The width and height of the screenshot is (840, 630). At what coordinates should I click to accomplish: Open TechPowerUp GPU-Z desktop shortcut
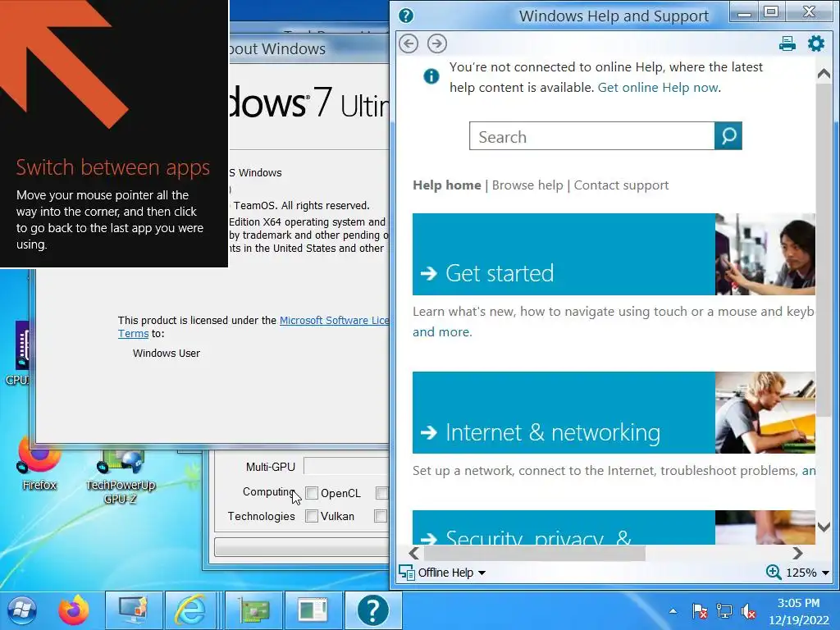pos(121,477)
